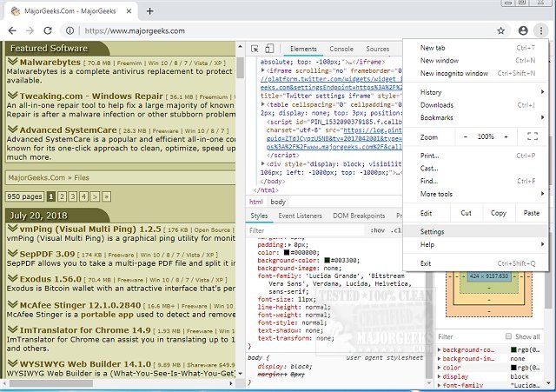Reload the page with the refresh icon
Screen dimensions: 556x392
coord(49,30)
